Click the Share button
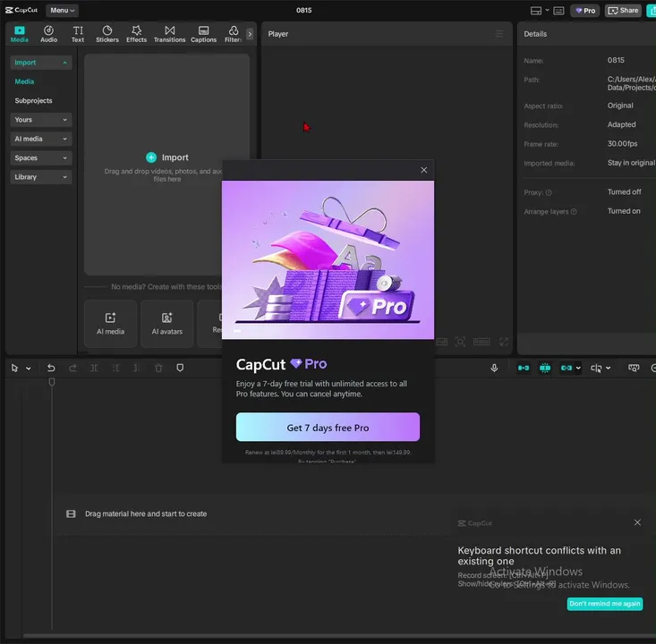The height and width of the screenshot is (644, 656). tap(623, 11)
